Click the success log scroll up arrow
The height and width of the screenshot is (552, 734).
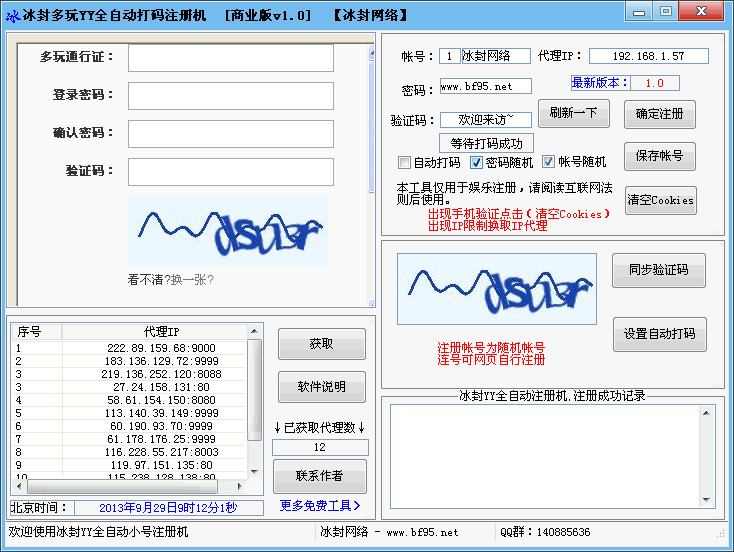coord(707,413)
